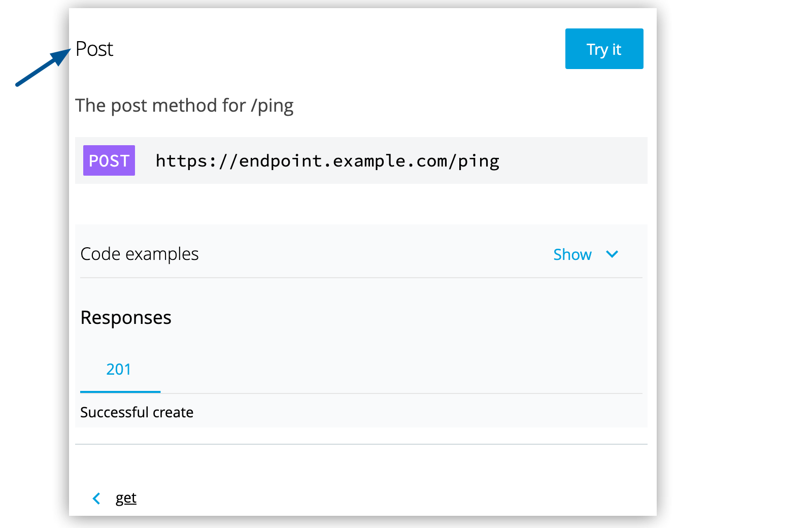812x528 pixels.
Task: Expand the Code examples section via Show
Action: tap(572, 254)
